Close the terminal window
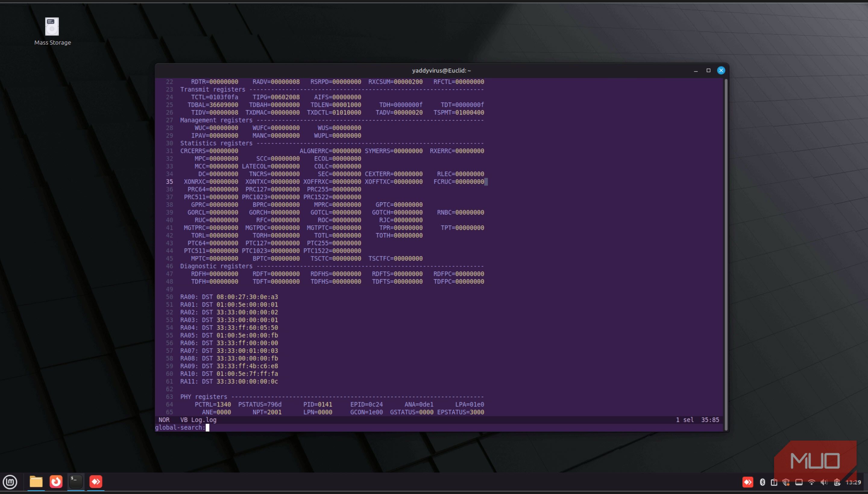 (x=721, y=70)
